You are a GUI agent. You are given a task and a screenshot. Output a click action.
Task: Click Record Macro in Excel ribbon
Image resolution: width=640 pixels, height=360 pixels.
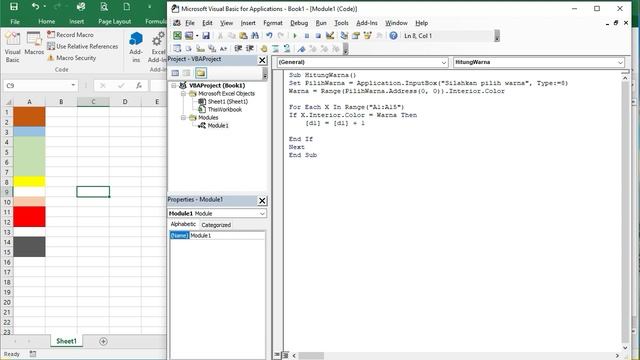pos(70,35)
